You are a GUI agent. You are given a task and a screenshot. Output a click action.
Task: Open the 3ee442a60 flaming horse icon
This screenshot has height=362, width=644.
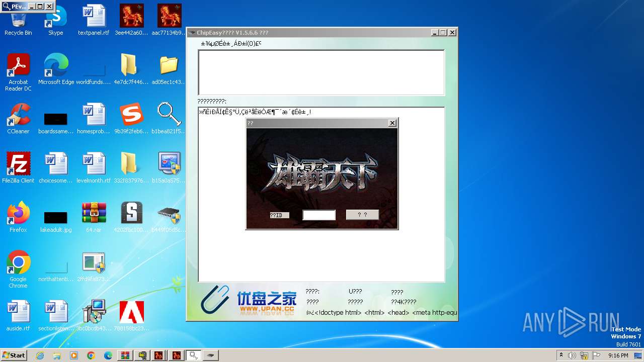[131, 20]
